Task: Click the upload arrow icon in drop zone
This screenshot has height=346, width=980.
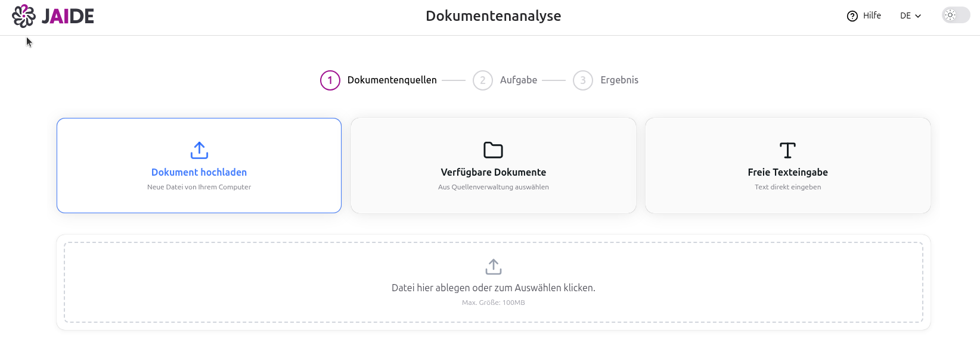Action: pos(494,267)
